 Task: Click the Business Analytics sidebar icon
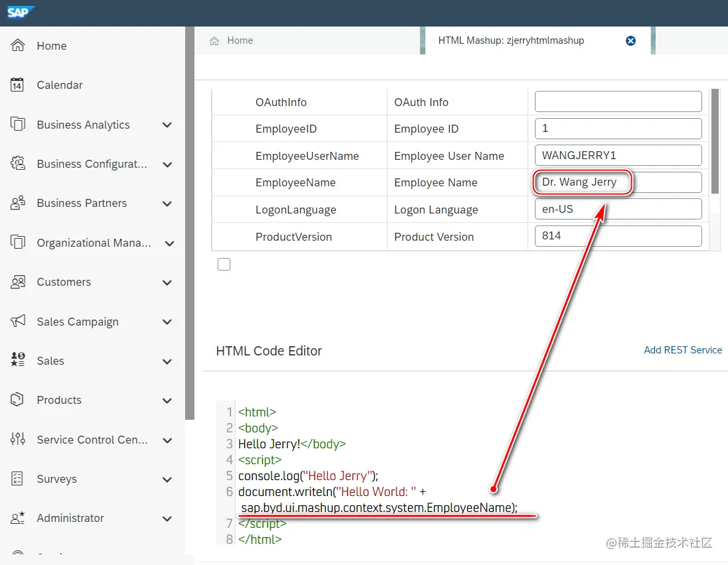pos(18,124)
